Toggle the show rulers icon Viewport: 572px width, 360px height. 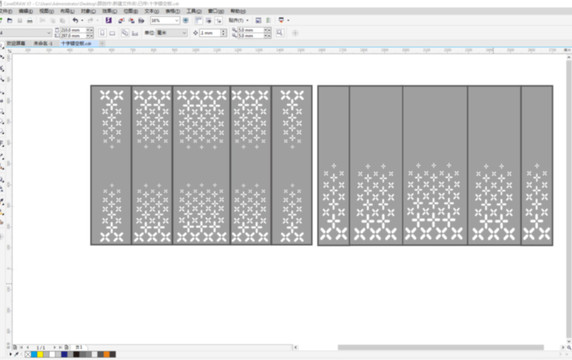[198, 20]
